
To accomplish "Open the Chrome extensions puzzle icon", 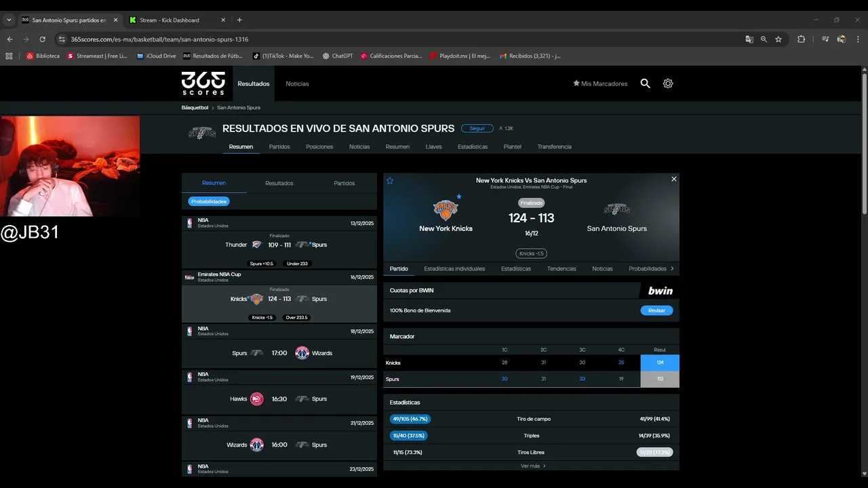I will [x=801, y=39].
